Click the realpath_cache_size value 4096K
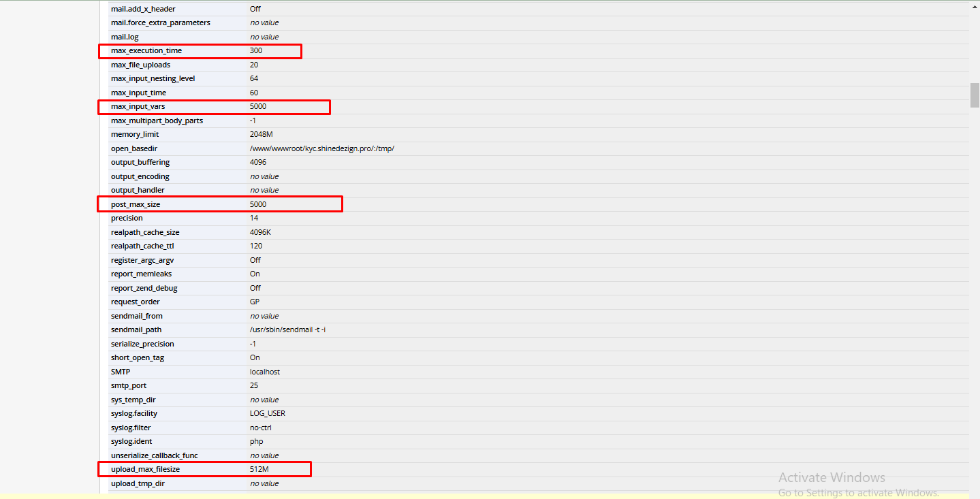 [x=260, y=233]
